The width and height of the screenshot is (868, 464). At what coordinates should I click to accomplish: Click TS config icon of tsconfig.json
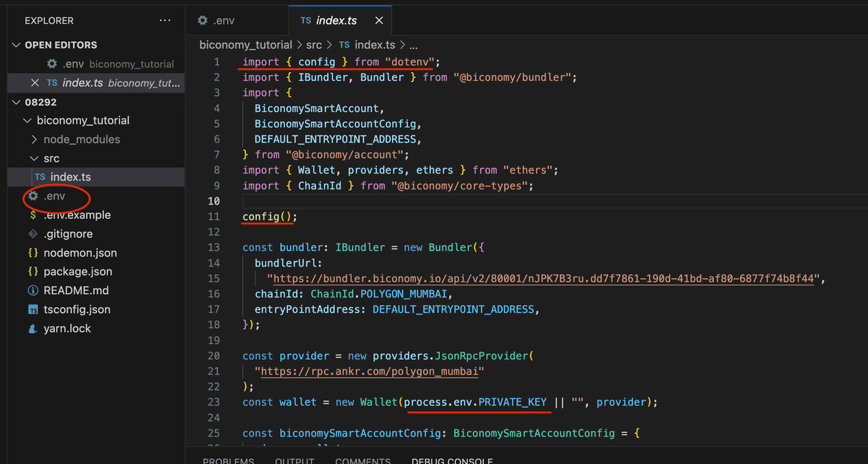coord(33,309)
